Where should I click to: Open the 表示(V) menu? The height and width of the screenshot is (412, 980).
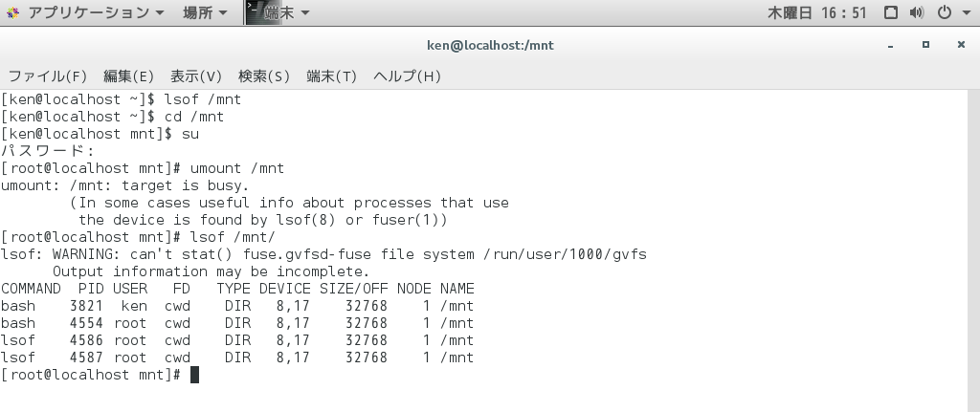pyautogui.click(x=196, y=76)
